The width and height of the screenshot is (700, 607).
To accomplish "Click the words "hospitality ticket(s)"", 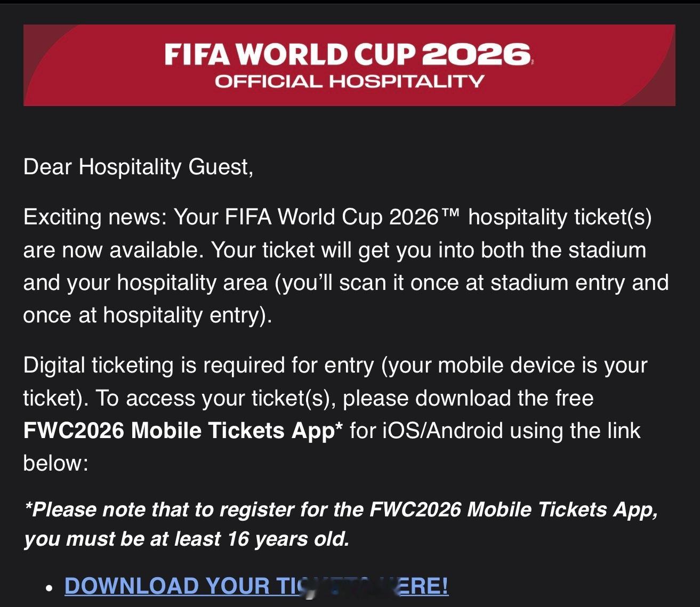I will pyautogui.click(x=560, y=217).
